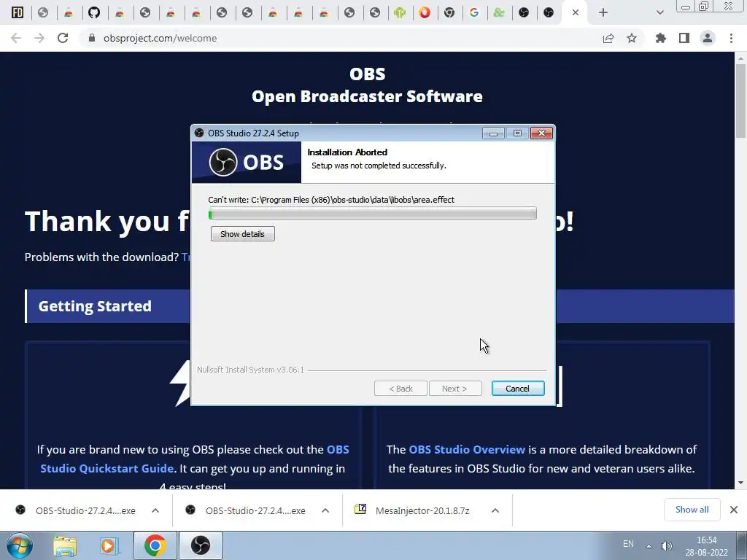Open the Windows Start menu
Image resolution: width=747 pixels, height=560 pixels.
[20, 545]
